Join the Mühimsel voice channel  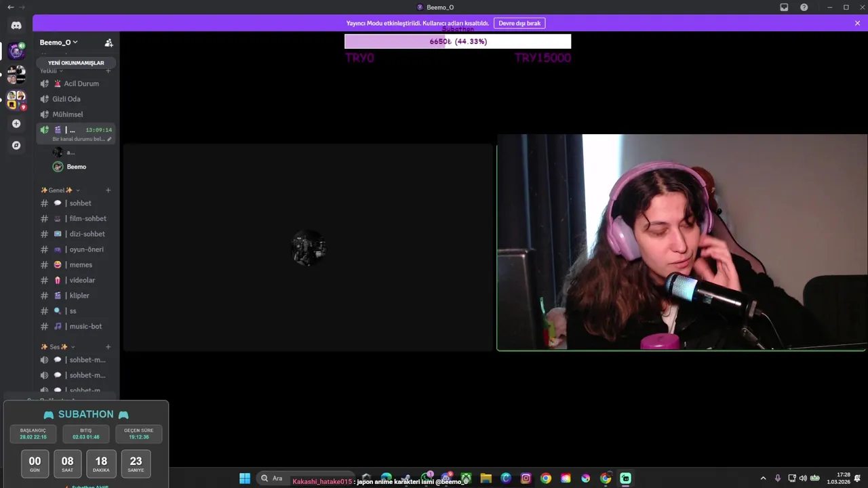(x=76, y=115)
